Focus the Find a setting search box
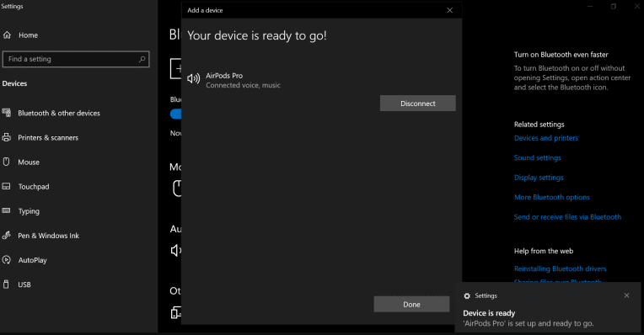 76,59
